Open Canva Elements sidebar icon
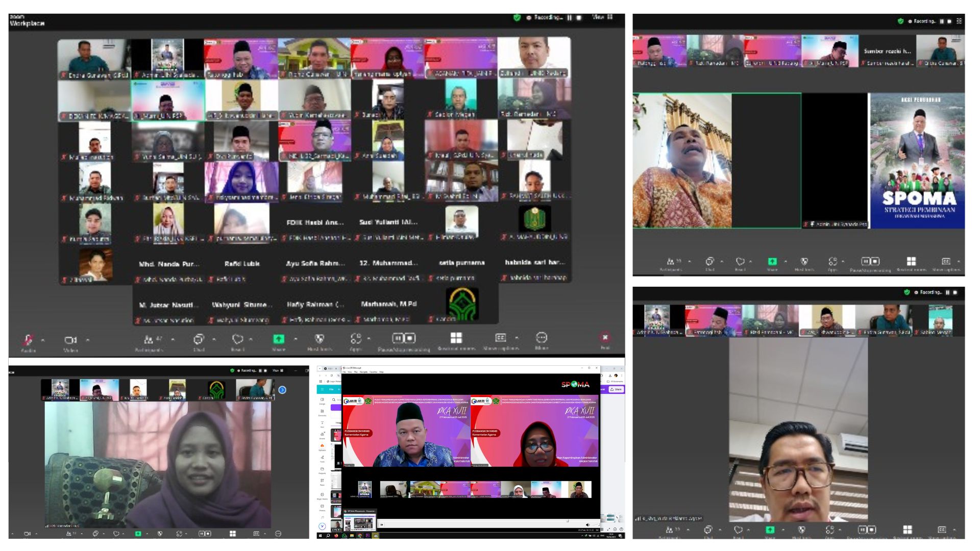The height and width of the screenshot is (551, 980). pos(322,413)
